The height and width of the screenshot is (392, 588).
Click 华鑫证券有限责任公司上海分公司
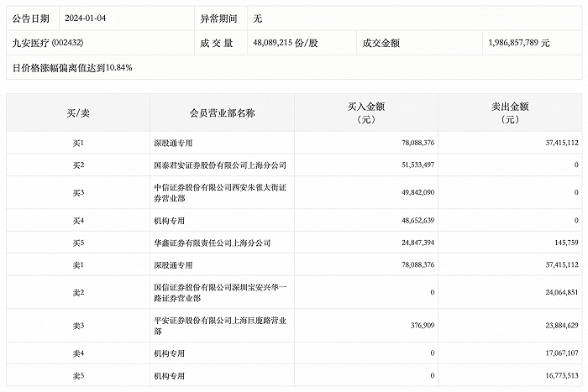pos(212,243)
